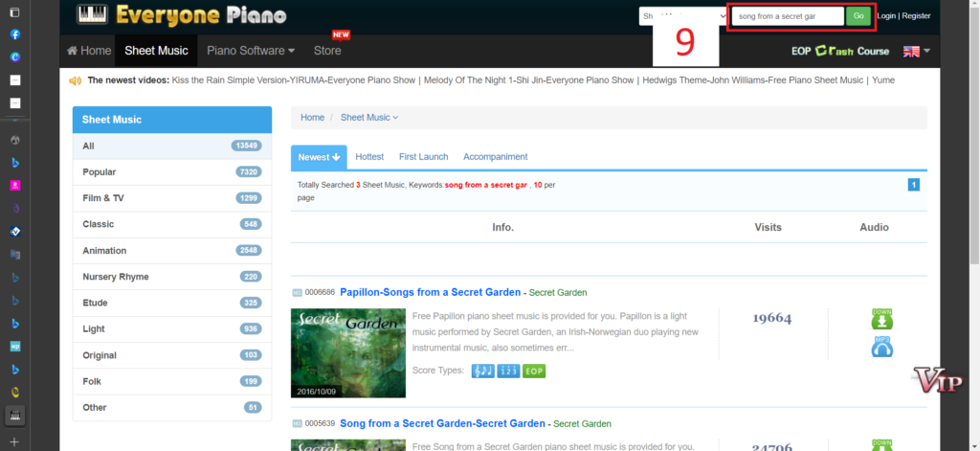The image size is (980, 451).
Task: Switch to the Hottest tab
Action: (369, 157)
